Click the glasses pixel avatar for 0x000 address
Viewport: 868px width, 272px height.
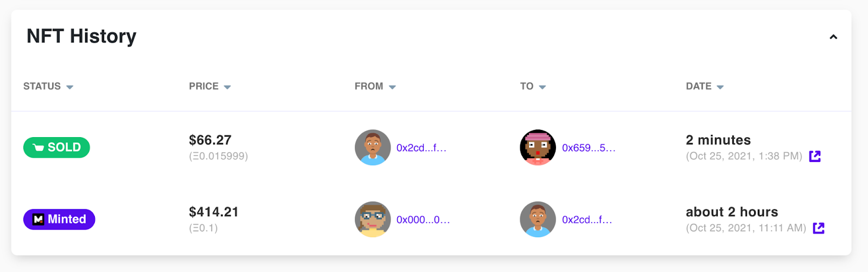tap(373, 219)
